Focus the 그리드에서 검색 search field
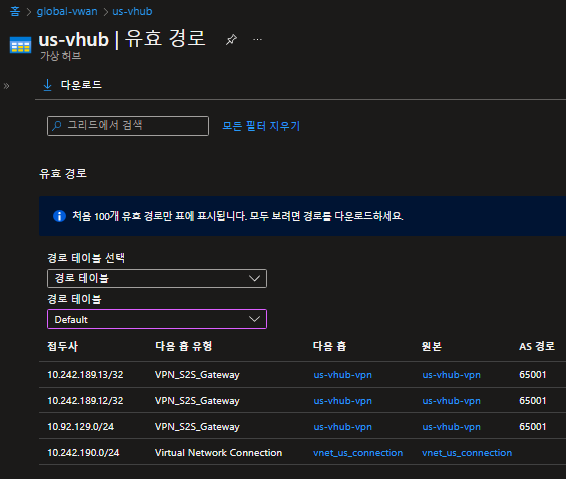 point(128,126)
